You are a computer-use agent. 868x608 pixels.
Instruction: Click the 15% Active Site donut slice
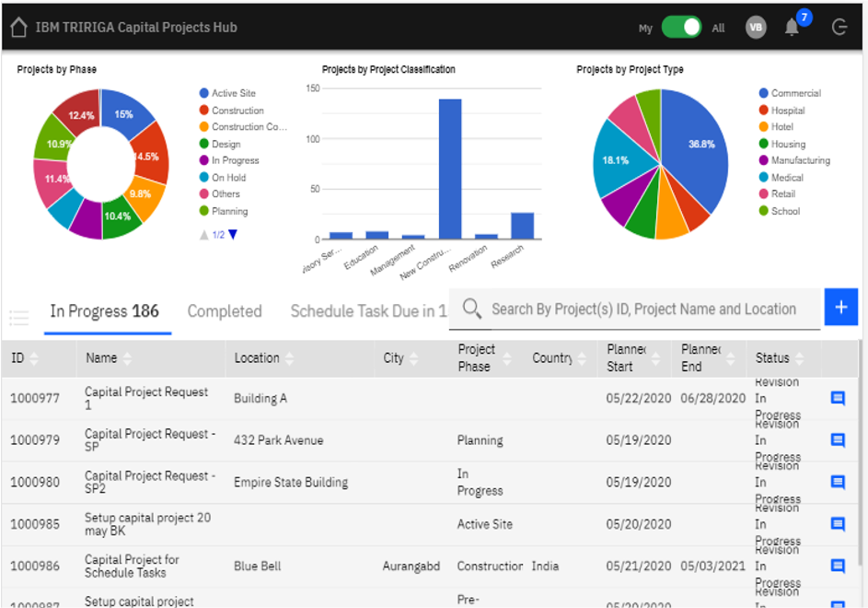(x=125, y=113)
